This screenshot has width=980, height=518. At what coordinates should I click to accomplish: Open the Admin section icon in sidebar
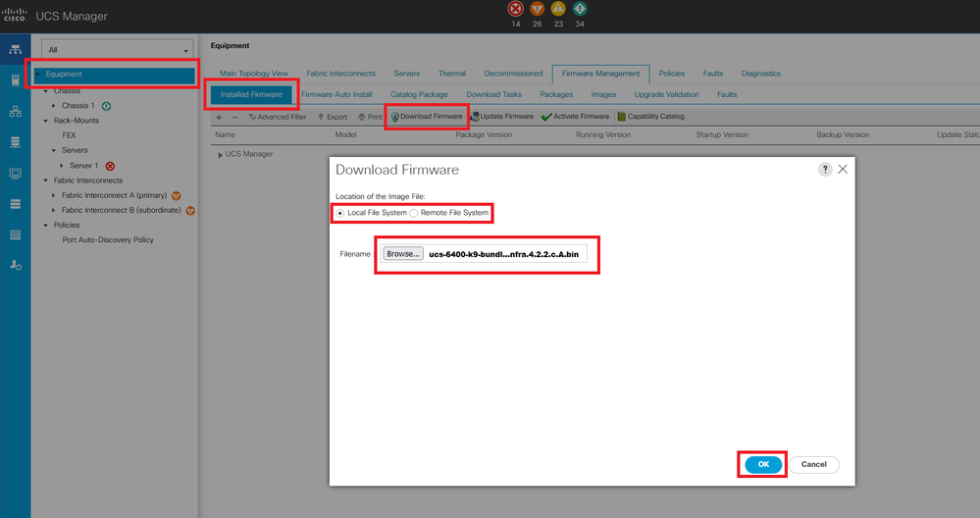pos(15,266)
